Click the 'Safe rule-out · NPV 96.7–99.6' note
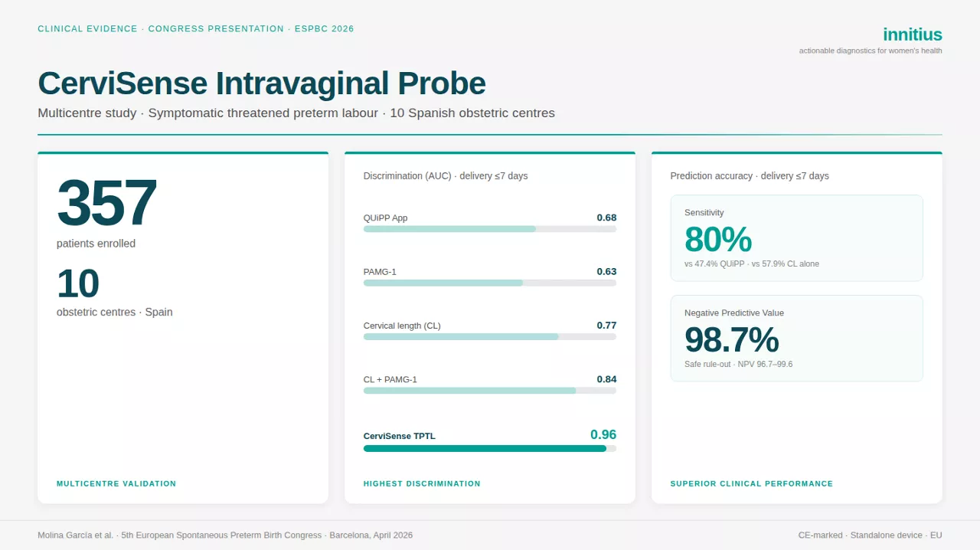Viewport: 980px width, 550px height. click(x=739, y=365)
